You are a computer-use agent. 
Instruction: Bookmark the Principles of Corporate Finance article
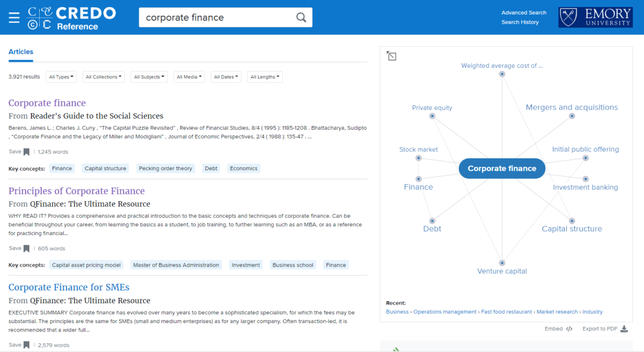tap(26, 248)
